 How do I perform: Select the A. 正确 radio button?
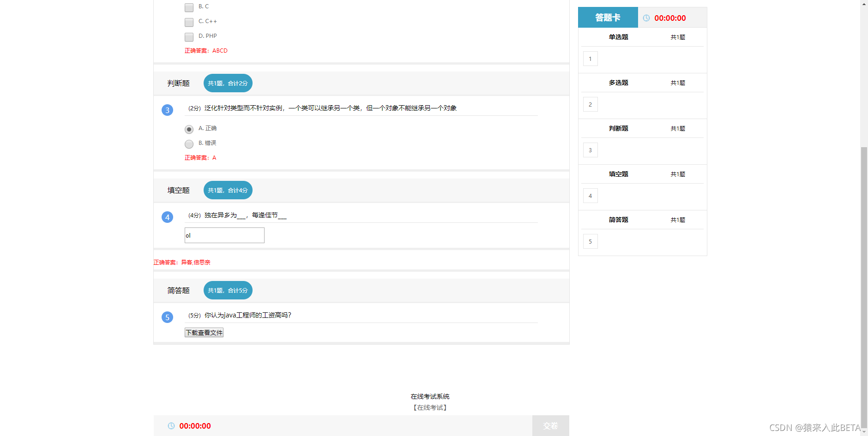pyautogui.click(x=189, y=129)
